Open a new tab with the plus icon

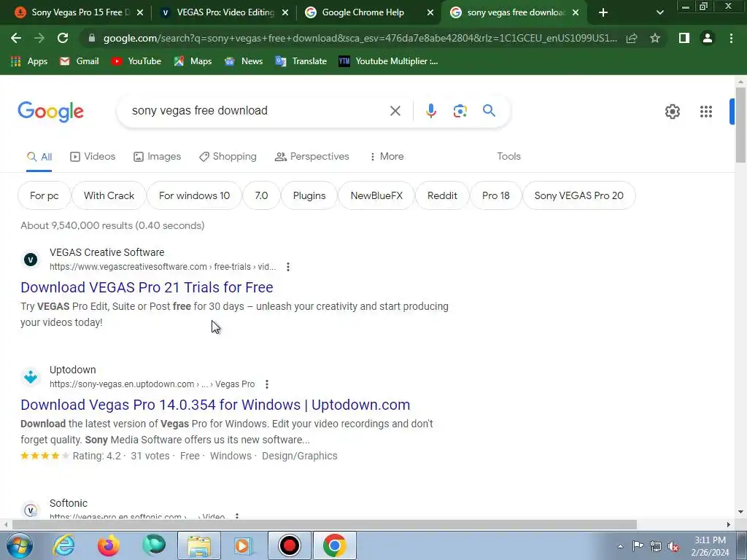tap(603, 12)
